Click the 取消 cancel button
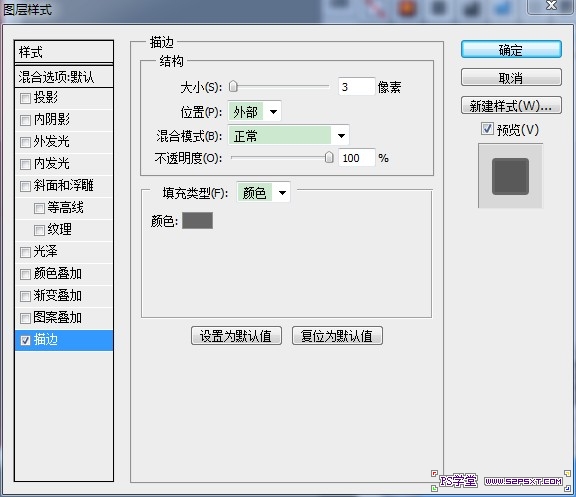576x497 pixels. coord(511,78)
